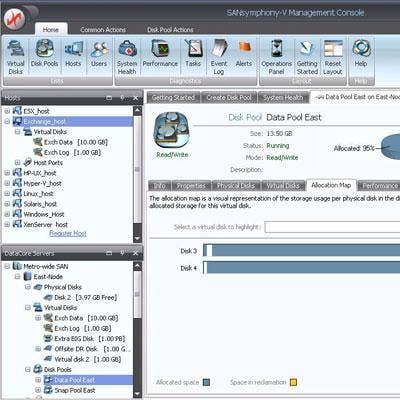
Task: Open the Event Log icon
Action: click(x=219, y=57)
